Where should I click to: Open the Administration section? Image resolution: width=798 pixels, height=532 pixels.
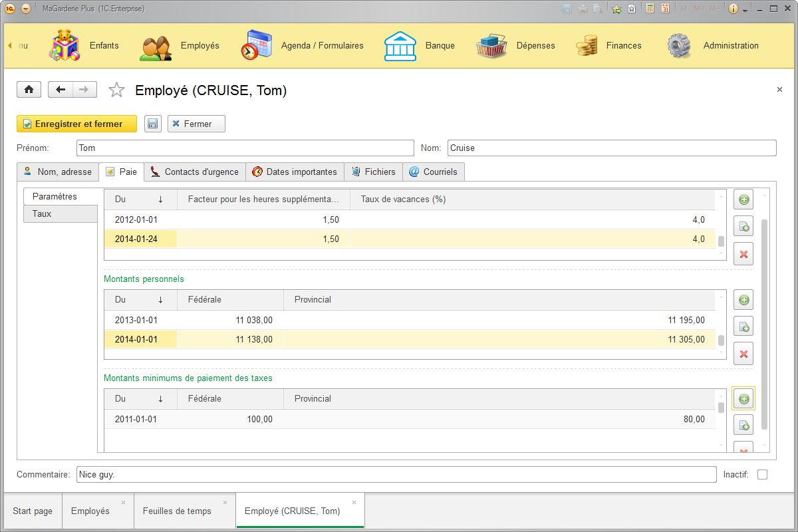click(x=731, y=45)
